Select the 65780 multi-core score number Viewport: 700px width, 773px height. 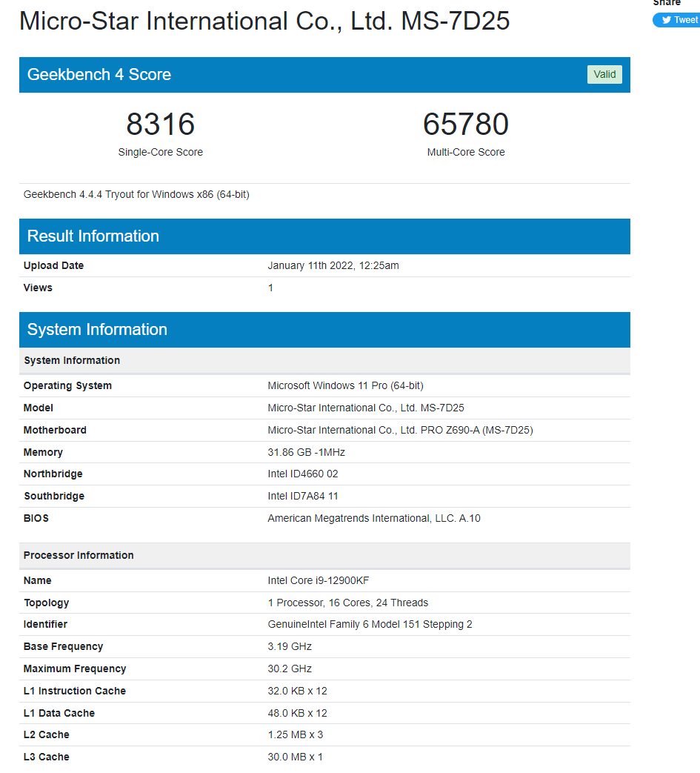coord(465,124)
